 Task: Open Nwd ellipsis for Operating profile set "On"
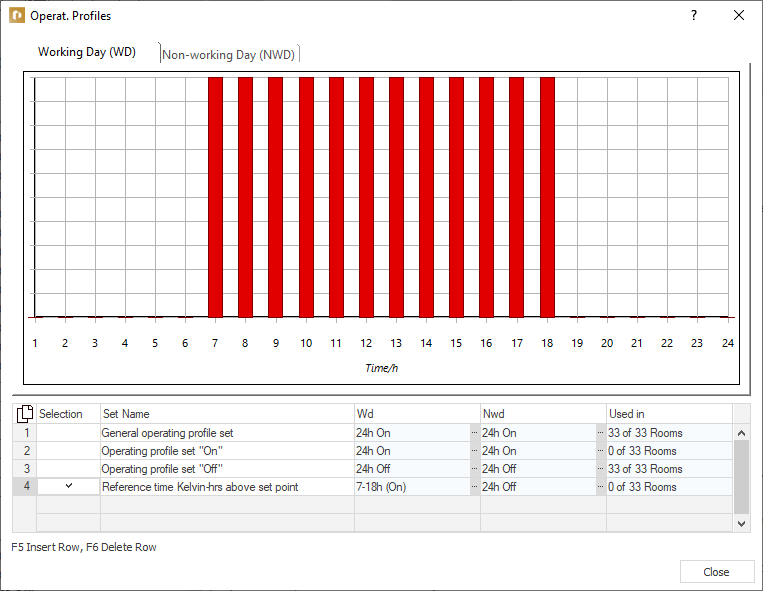click(x=600, y=450)
